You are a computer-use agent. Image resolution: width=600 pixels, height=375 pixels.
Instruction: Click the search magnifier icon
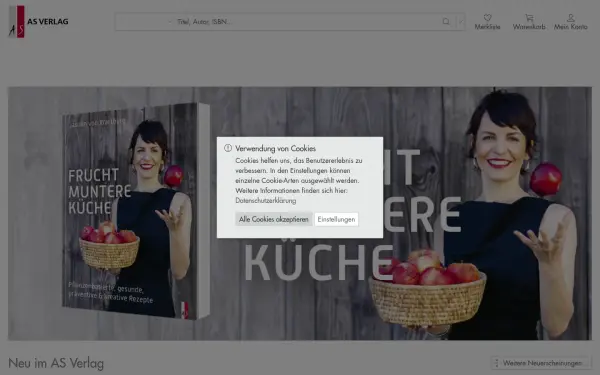tap(446, 22)
